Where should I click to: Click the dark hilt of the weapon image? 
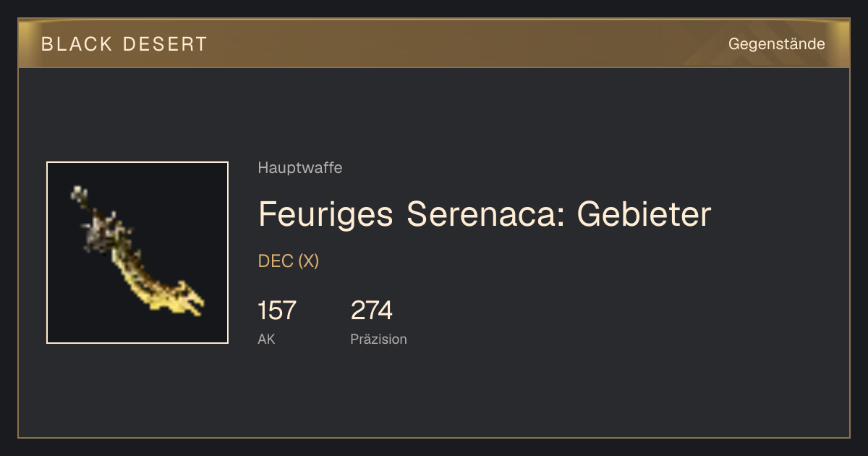click(x=98, y=221)
